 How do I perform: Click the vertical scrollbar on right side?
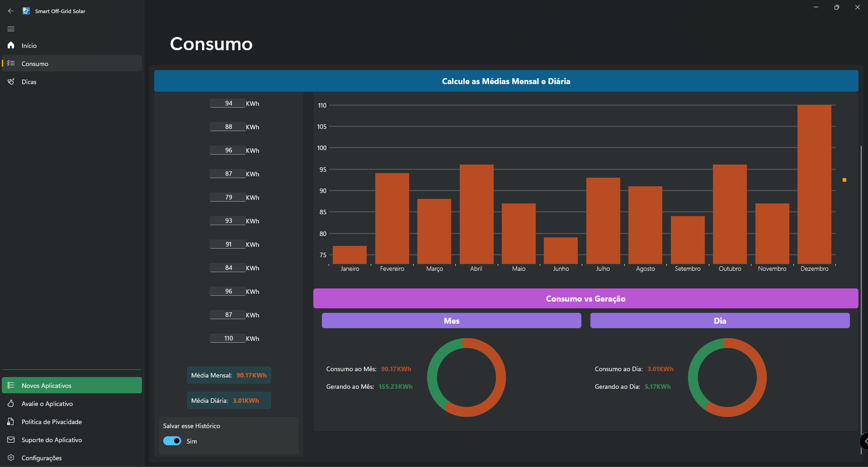[861, 289]
